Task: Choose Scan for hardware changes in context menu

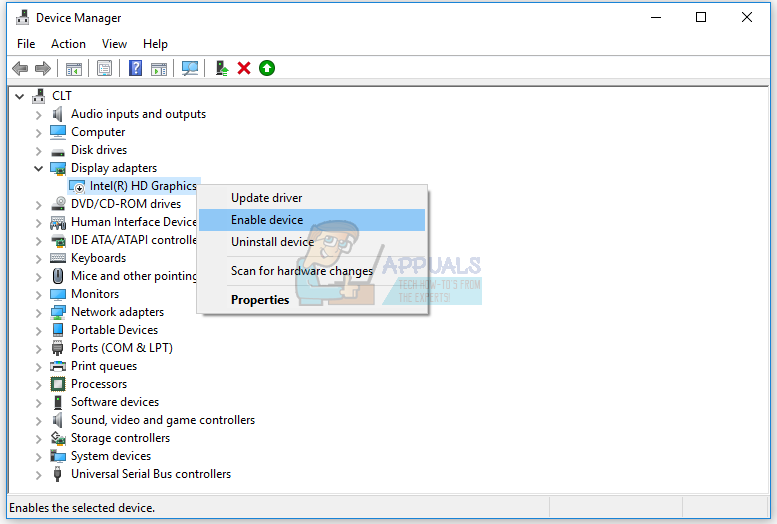Action: [x=312, y=271]
